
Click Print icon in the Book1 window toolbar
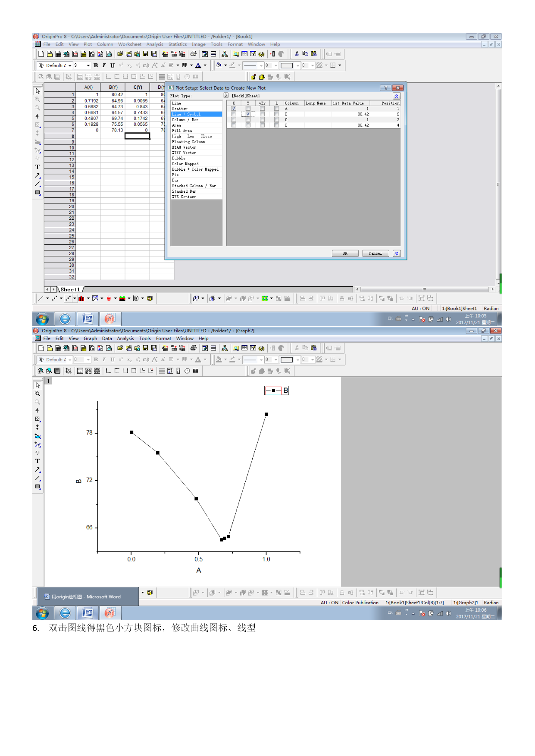[x=194, y=54]
